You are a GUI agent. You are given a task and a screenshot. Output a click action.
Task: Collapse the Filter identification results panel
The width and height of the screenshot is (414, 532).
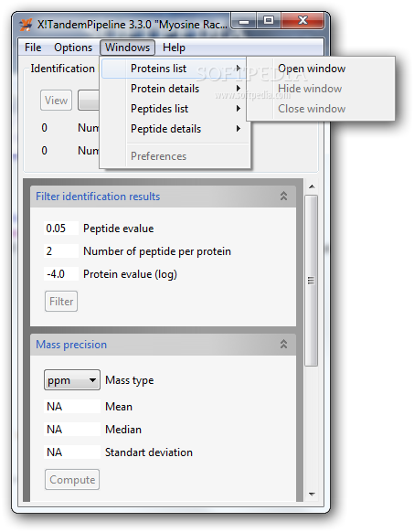coord(283,197)
